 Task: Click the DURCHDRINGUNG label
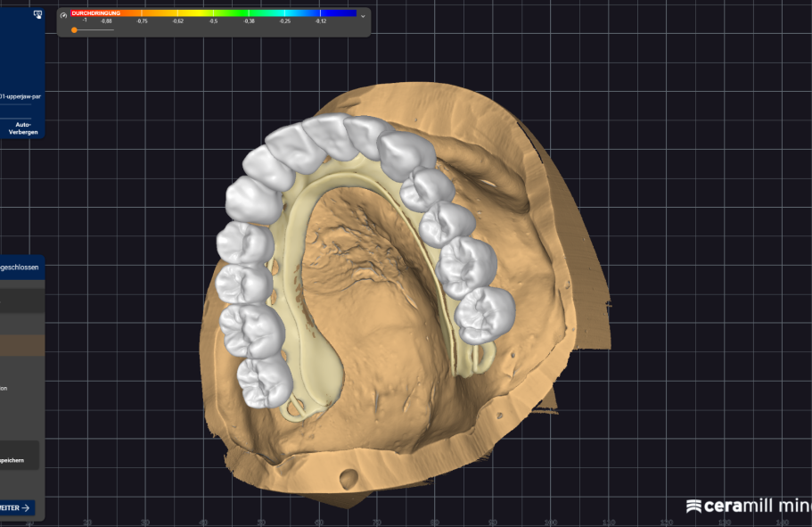coord(96,13)
